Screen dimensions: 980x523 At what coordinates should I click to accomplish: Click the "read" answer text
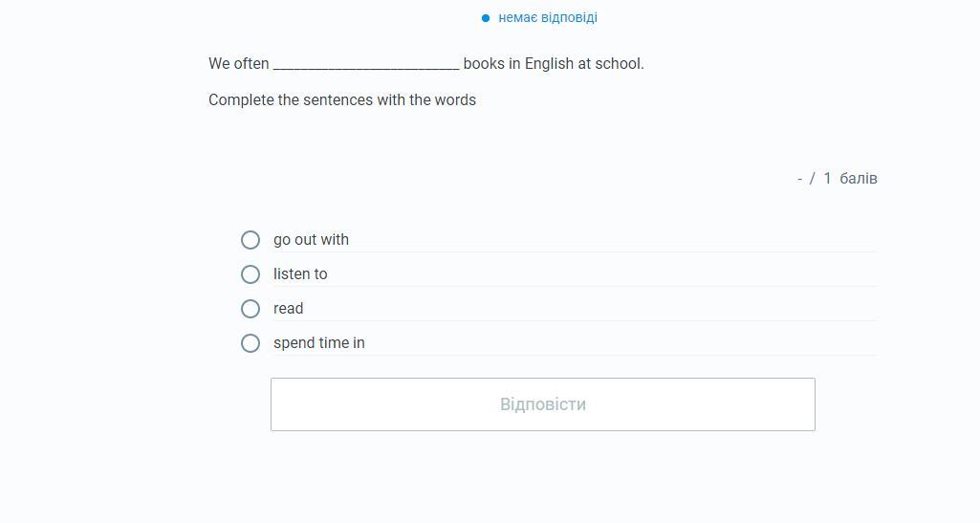tap(288, 309)
